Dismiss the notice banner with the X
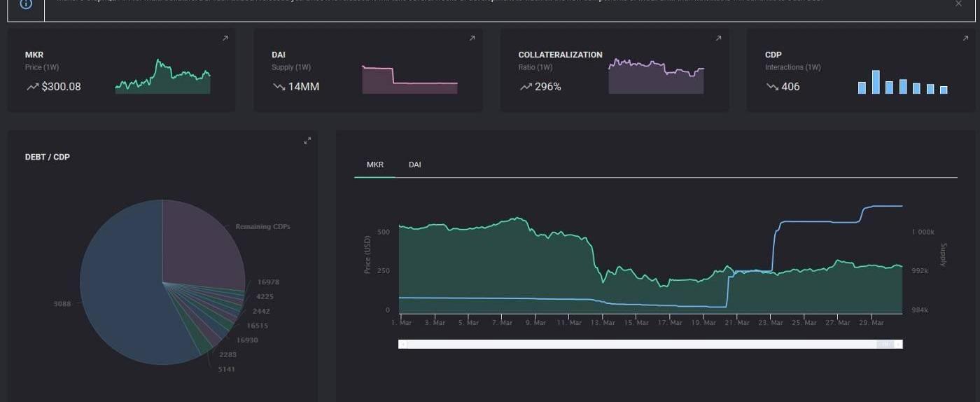The height and width of the screenshot is (402, 980). click(x=958, y=4)
